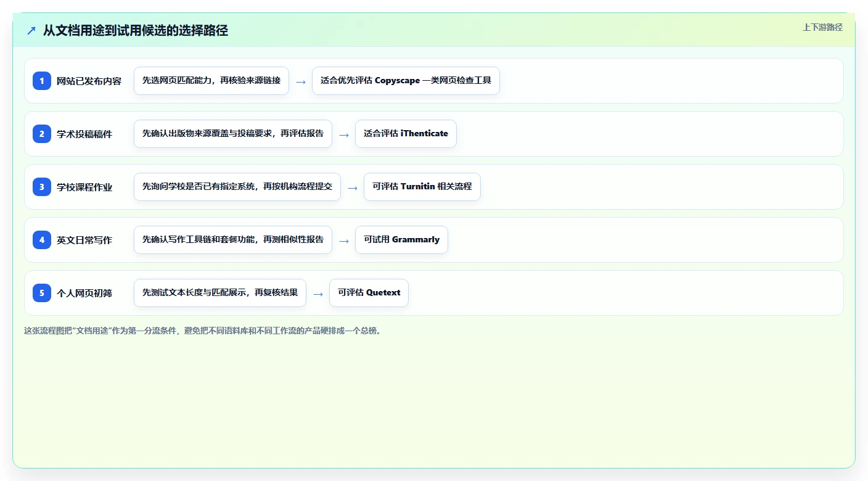Viewport: 868px width, 481px height.
Task: Click the arrow pointing to Turnitin box
Action: tap(353, 187)
